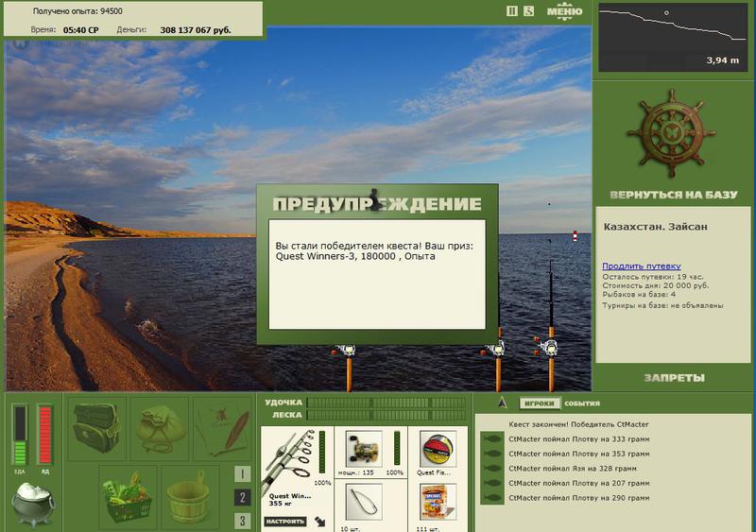
Task: Click the НАСТРОИТЬ button under the rod
Action: pyautogui.click(x=285, y=522)
